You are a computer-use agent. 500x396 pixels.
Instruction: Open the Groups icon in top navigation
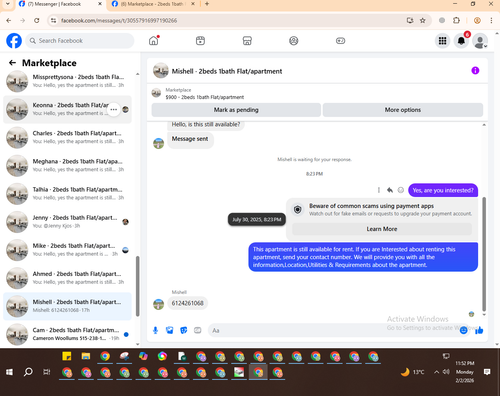click(x=294, y=41)
